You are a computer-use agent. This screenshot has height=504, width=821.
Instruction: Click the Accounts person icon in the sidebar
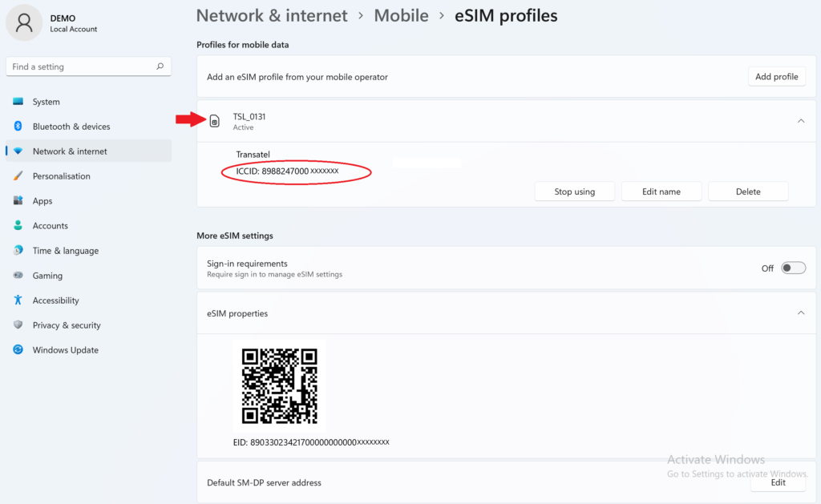click(x=18, y=225)
